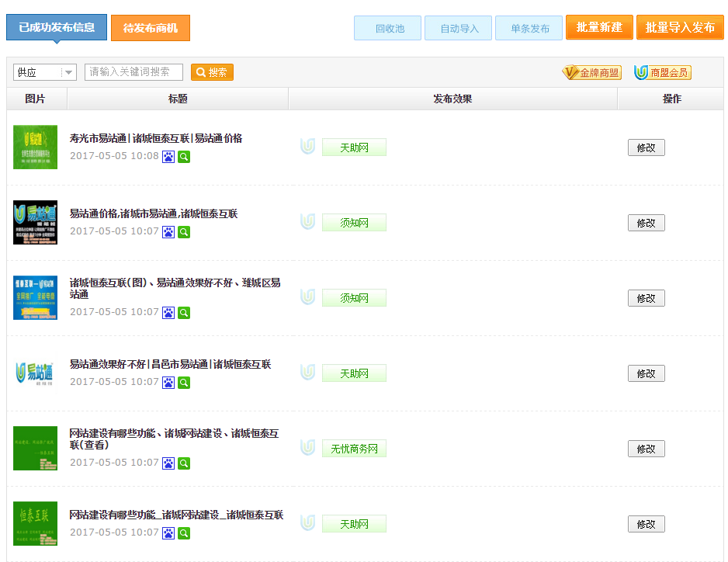Open 无忧商务网 publish result link
Viewport: 728px width, 562px height.
point(354,449)
